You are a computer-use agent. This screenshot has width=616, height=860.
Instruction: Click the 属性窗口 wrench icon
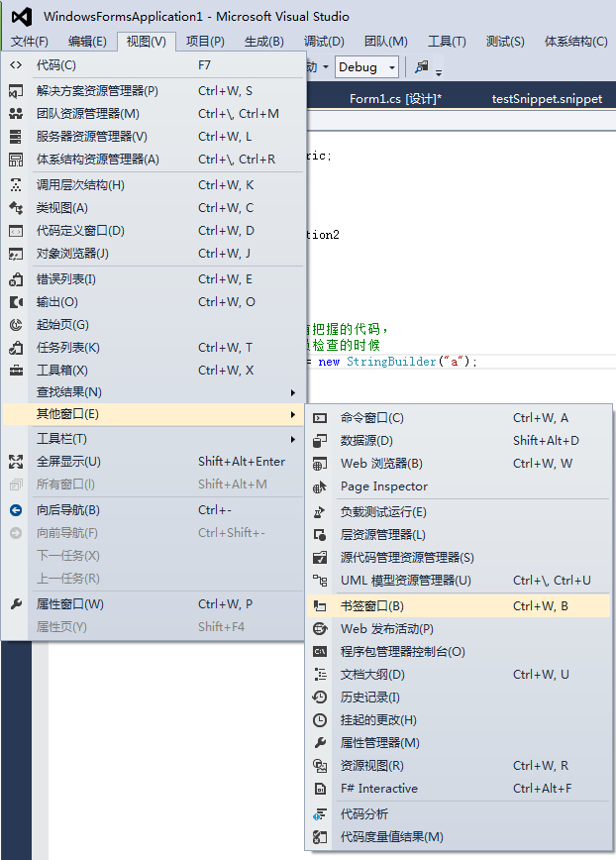(16, 604)
